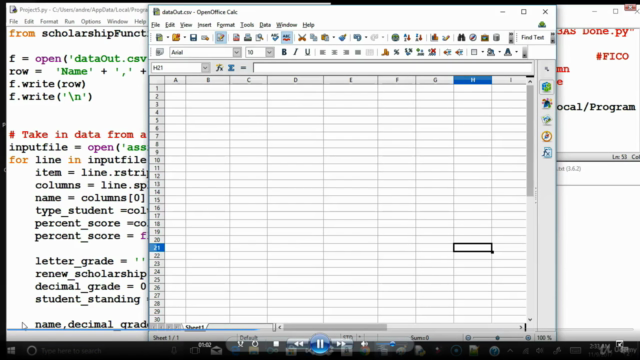The width and height of the screenshot is (640, 360).
Task: Open the Data menu in Calc
Action: pyautogui.click(x=265, y=25)
